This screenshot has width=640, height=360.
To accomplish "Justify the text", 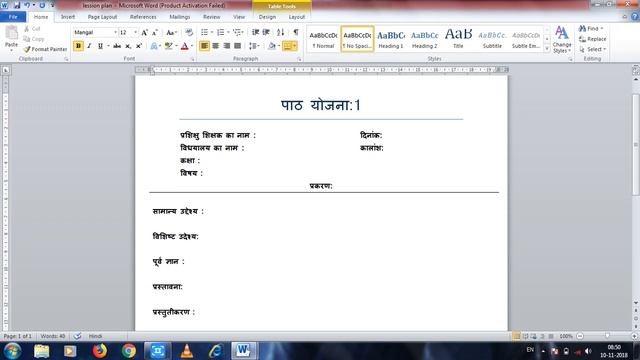I will click(x=238, y=46).
